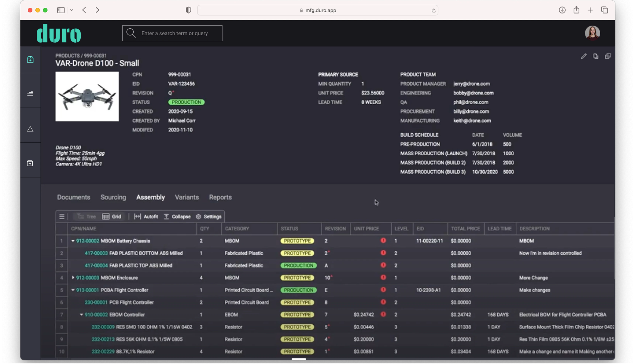Collapse the 912-00002 MBOM Battery Chassis row
This screenshot has height=364, width=634.
(x=73, y=241)
